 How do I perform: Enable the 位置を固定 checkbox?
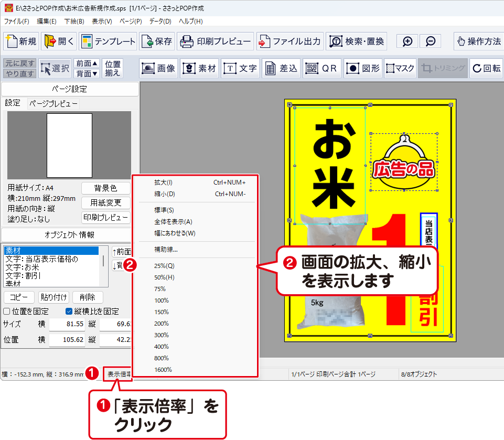coord(7,312)
